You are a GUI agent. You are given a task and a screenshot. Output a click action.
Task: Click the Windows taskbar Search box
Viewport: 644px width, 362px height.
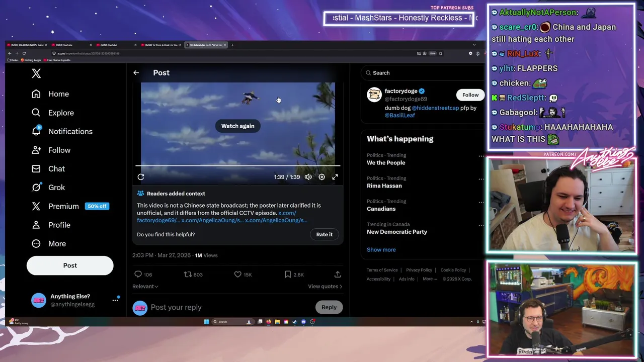[x=233, y=322]
